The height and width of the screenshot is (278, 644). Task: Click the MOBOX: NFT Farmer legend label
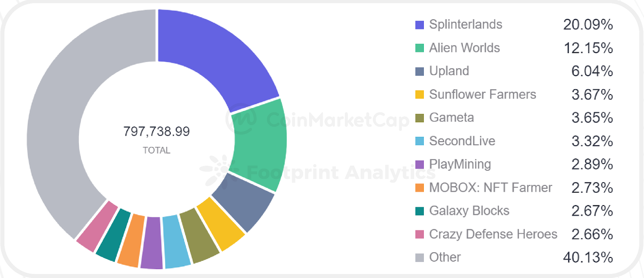[490, 187]
